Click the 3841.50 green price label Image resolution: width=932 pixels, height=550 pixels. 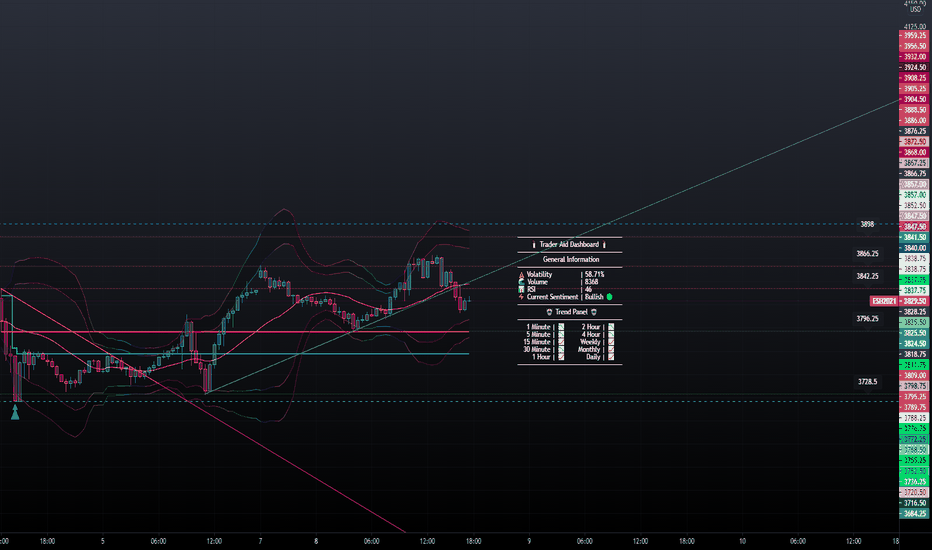click(914, 237)
